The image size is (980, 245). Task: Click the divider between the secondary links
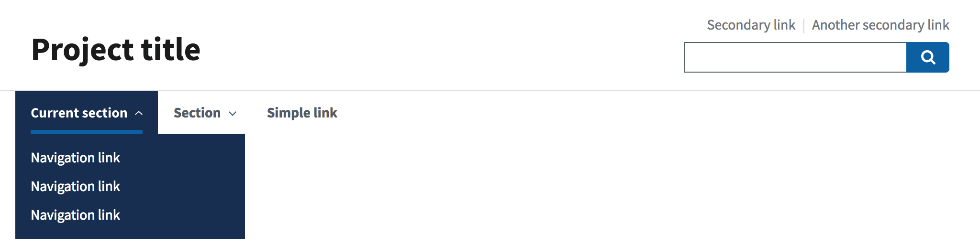click(x=803, y=25)
